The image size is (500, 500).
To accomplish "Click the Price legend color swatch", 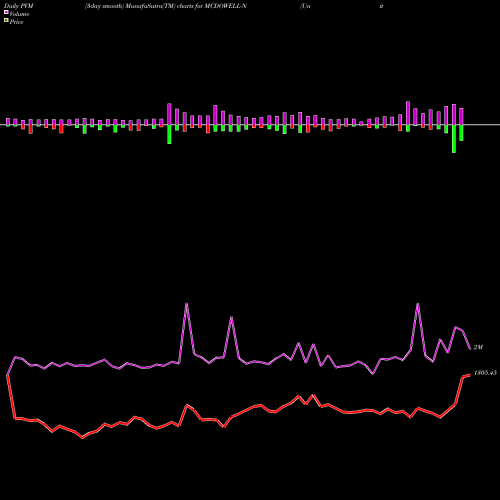I will (x=6, y=21).
